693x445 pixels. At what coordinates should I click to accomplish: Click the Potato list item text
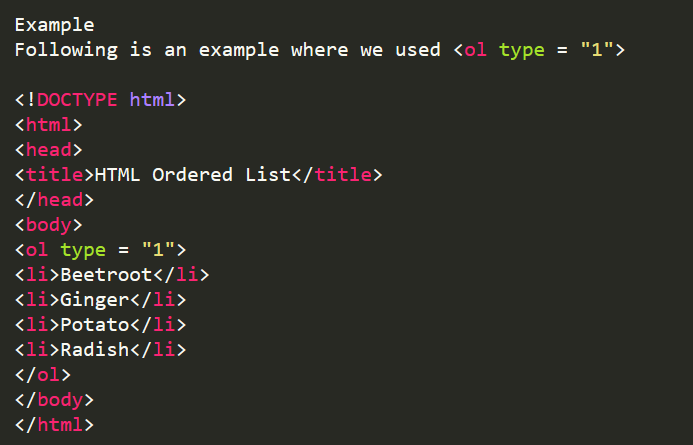[95, 325]
